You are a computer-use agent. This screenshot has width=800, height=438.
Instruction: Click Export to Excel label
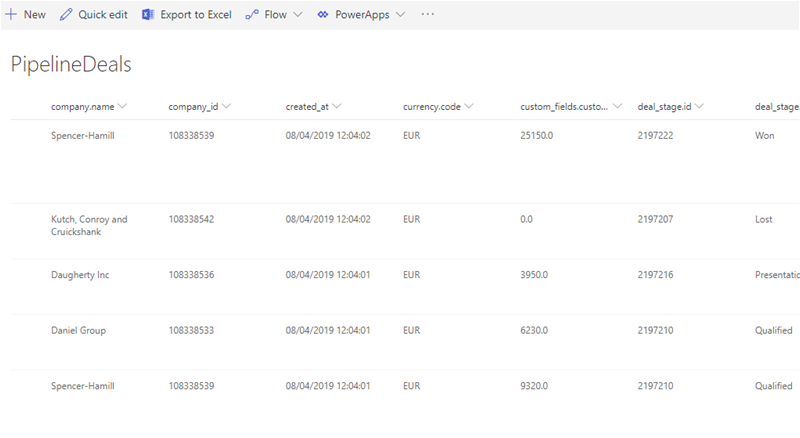(196, 15)
